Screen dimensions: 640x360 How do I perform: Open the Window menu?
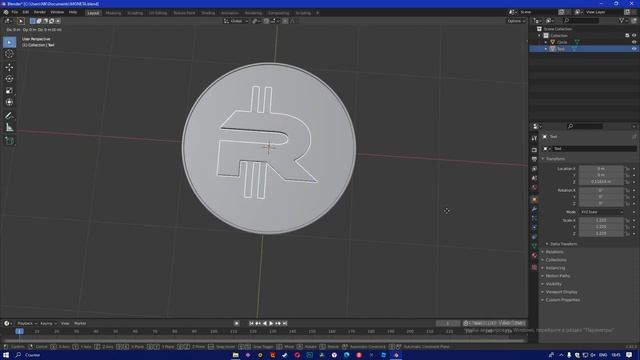[x=57, y=12]
